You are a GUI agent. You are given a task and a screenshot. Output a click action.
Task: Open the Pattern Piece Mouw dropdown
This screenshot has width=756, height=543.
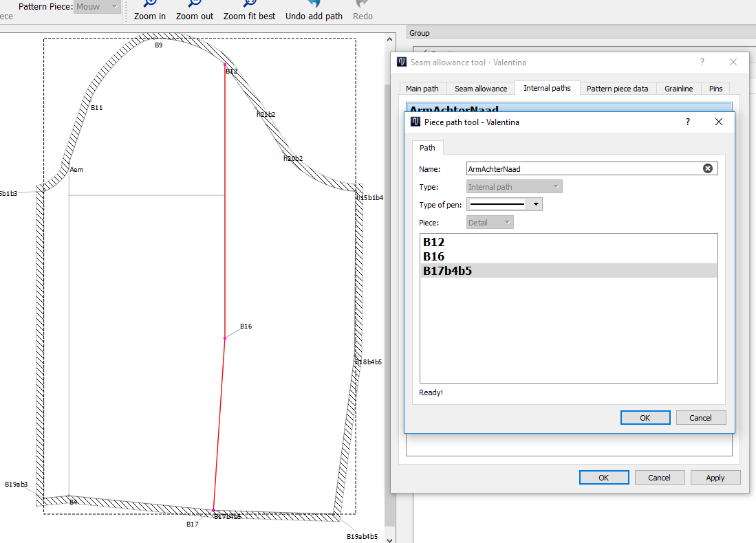[x=97, y=6]
